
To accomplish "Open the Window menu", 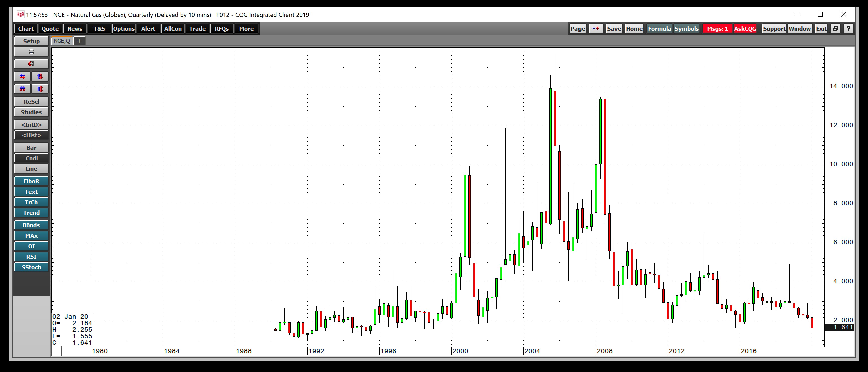I will (x=799, y=28).
